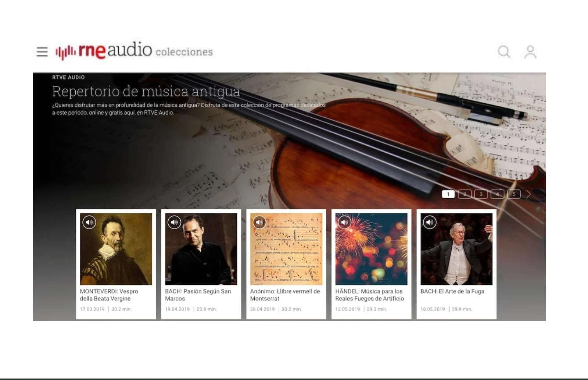588x380 pixels.
Task: Go to carousel page 3
Action: click(x=481, y=194)
